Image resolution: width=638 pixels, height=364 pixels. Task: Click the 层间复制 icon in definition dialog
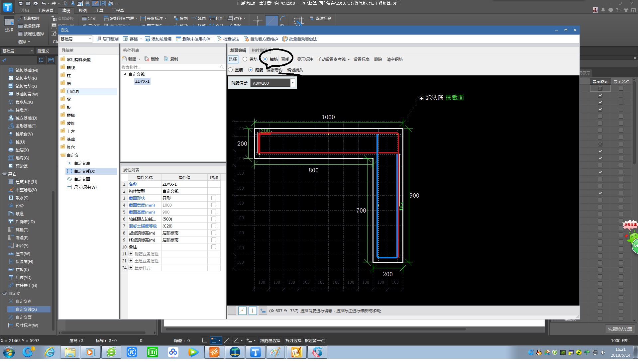coord(99,39)
